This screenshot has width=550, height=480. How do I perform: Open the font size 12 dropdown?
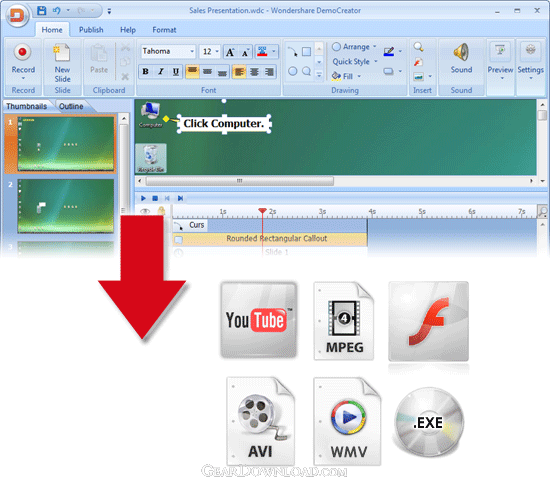(217, 52)
